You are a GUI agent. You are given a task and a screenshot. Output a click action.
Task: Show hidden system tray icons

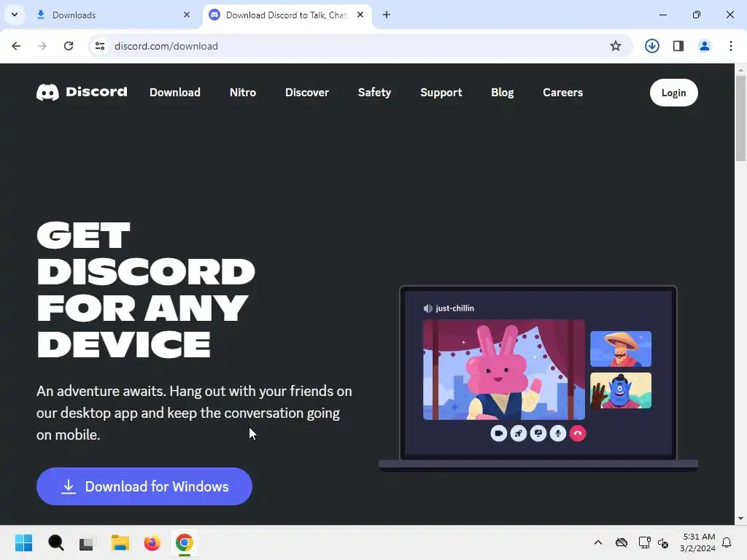pyautogui.click(x=598, y=542)
